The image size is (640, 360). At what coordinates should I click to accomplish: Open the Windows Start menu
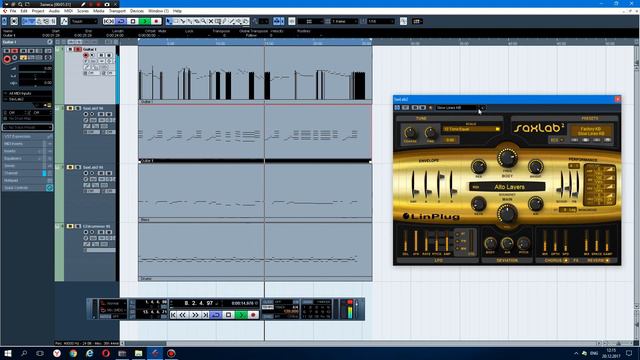click(x=8, y=353)
